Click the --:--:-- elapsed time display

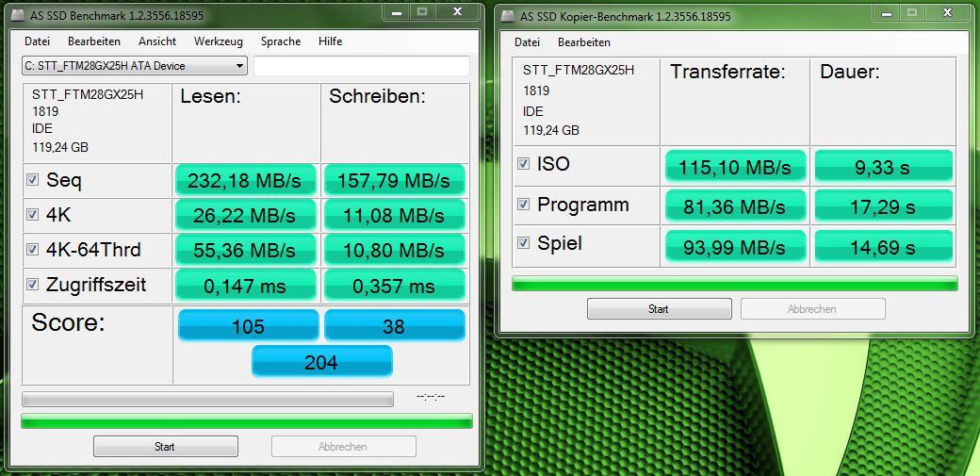[431, 397]
